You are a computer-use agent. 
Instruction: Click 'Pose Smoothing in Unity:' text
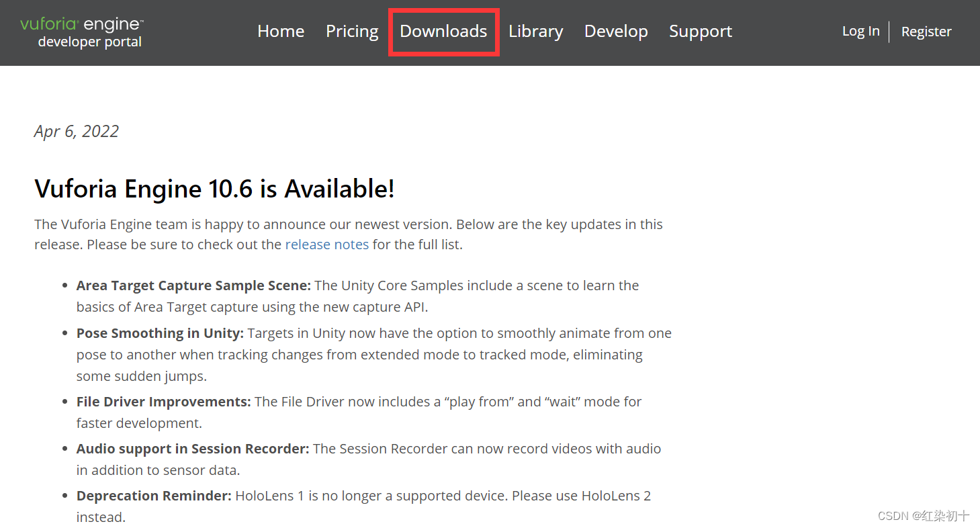[x=161, y=333]
